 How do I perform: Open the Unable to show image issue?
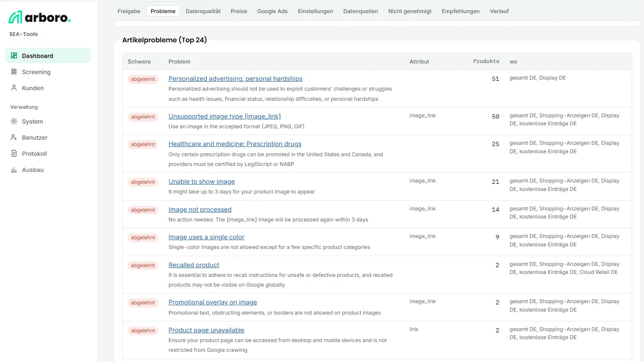pyautogui.click(x=202, y=181)
